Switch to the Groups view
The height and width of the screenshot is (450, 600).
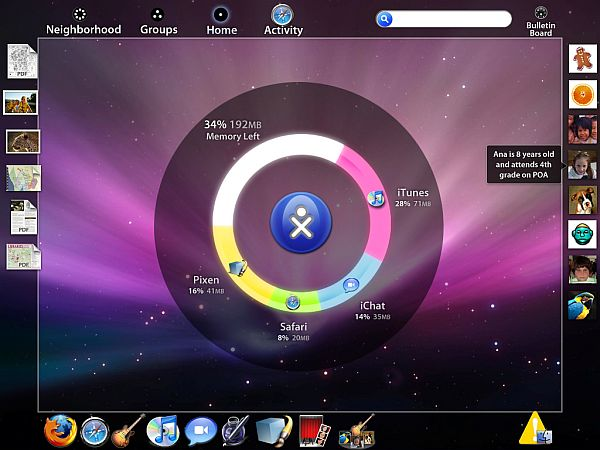158,22
